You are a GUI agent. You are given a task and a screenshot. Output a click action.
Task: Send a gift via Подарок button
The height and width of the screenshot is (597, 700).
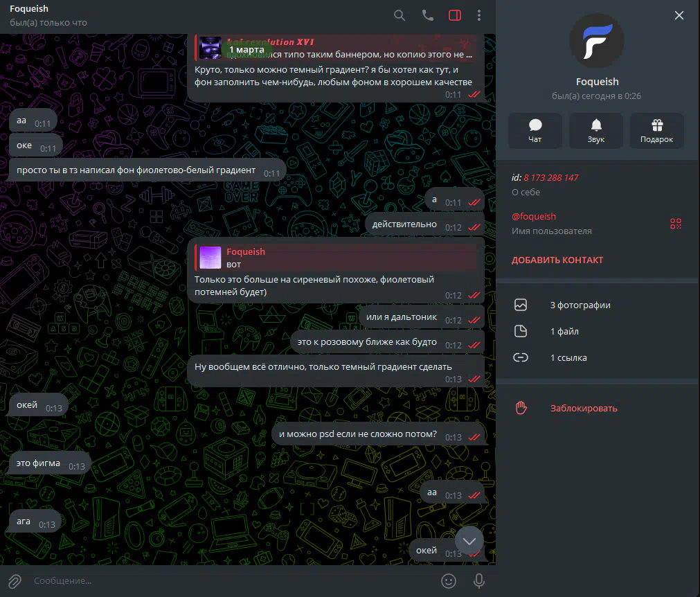pos(656,131)
